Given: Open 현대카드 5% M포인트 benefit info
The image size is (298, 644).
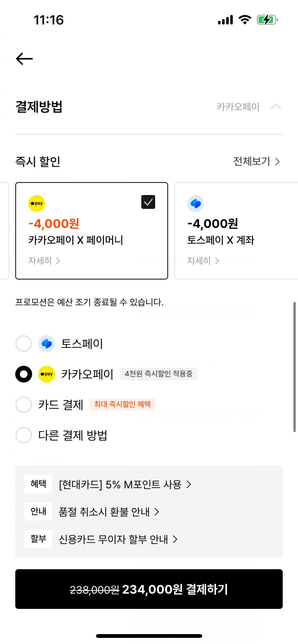Looking at the screenshot, I should (125, 484).
